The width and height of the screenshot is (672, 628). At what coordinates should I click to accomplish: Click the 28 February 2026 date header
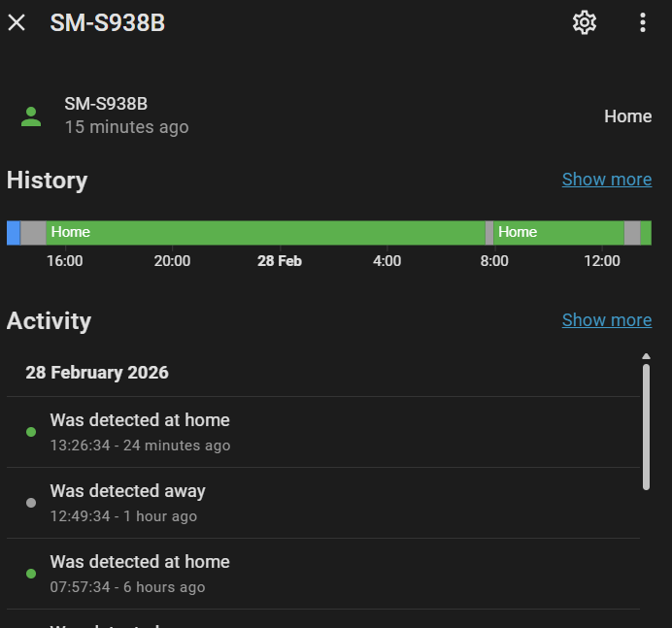tap(97, 373)
